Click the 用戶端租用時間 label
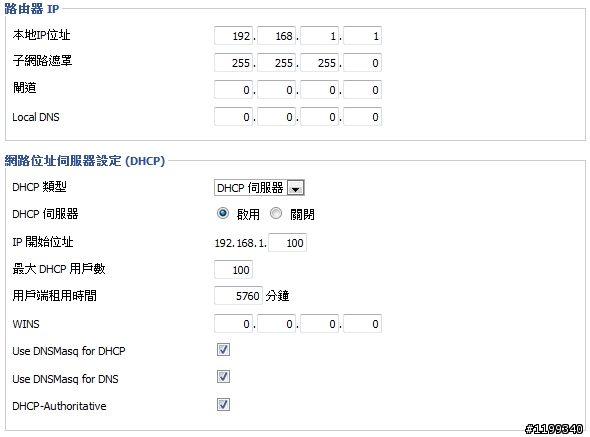This screenshot has width=590, height=437. pyautogui.click(x=55, y=295)
